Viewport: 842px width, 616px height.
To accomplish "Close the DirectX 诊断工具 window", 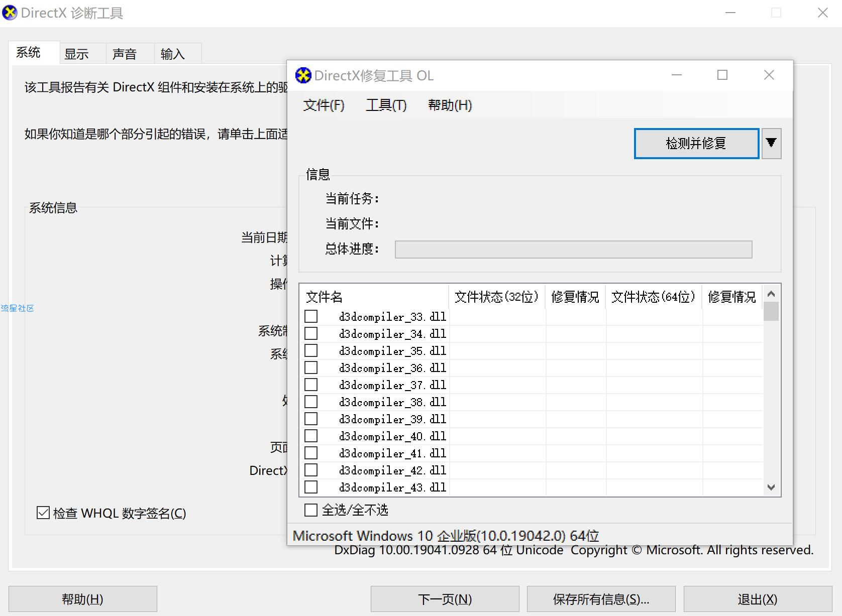I will 822,13.
